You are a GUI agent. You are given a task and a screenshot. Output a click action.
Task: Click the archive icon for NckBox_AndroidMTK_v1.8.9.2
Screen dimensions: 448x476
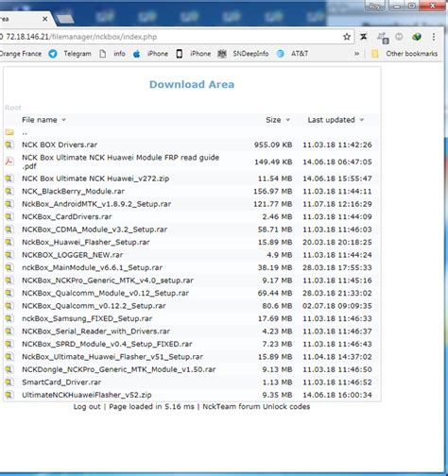pos(9,204)
